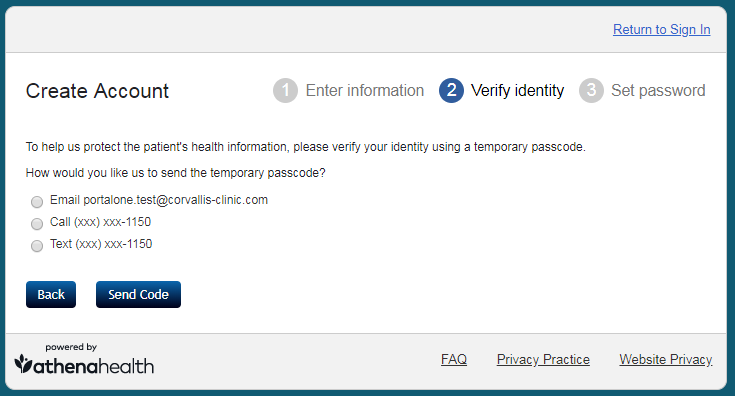This screenshot has width=735, height=396.
Task: Click the step 3 circle icon
Action: pyautogui.click(x=592, y=90)
